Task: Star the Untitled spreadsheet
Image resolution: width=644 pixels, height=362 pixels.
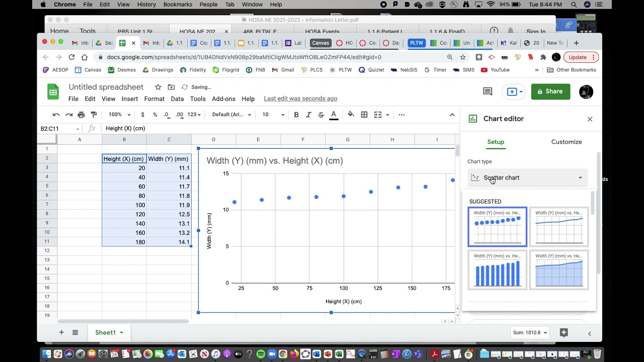Action: point(158,87)
